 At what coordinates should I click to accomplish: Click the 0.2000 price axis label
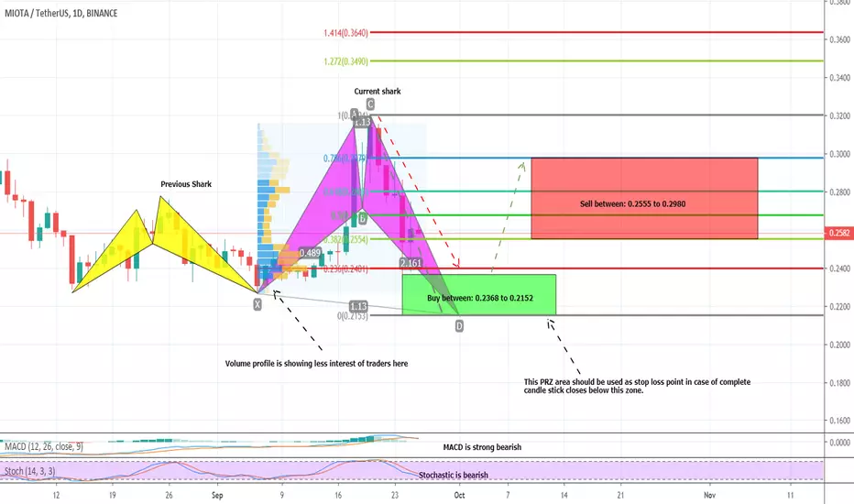point(840,345)
